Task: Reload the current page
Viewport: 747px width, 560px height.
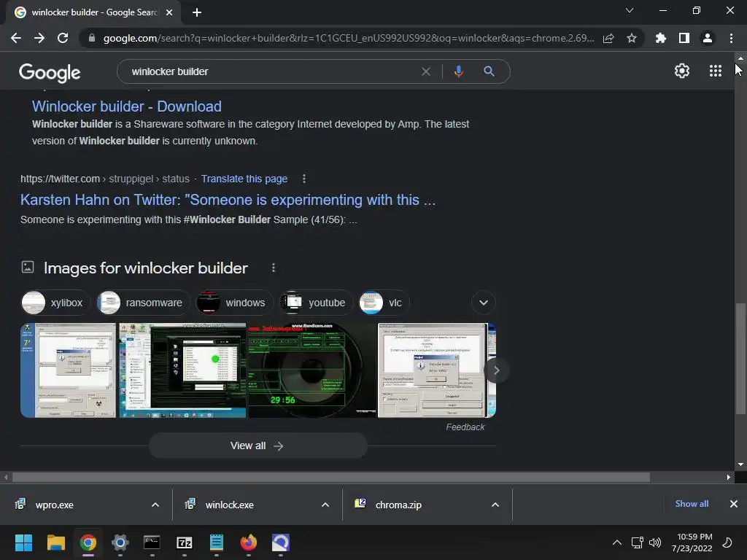Action: coord(63,38)
